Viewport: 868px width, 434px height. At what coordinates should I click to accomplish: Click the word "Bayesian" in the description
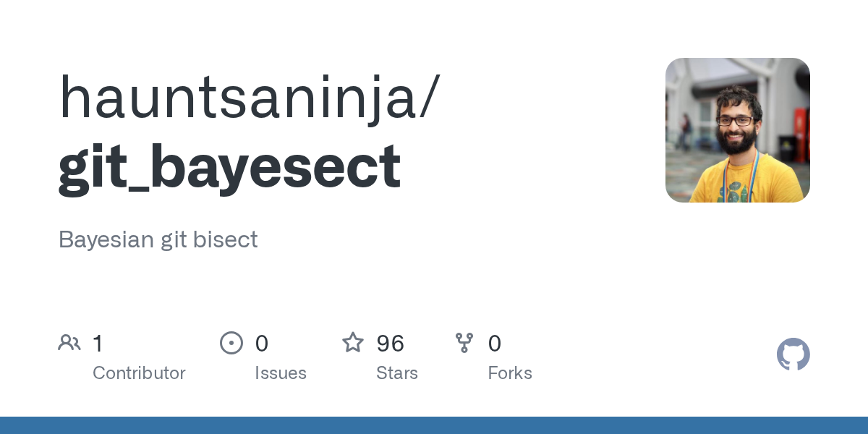pos(106,239)
